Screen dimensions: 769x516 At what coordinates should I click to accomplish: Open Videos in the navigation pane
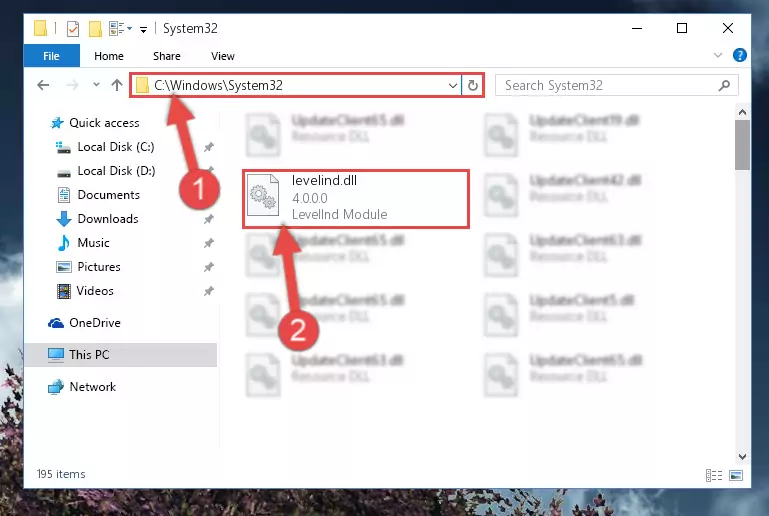(95, 291)
